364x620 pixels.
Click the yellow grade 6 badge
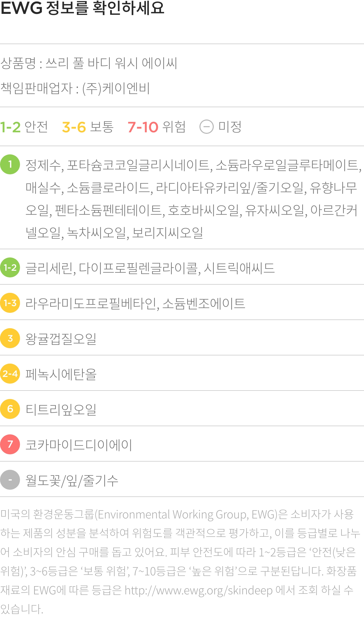[x=10, y=409]
